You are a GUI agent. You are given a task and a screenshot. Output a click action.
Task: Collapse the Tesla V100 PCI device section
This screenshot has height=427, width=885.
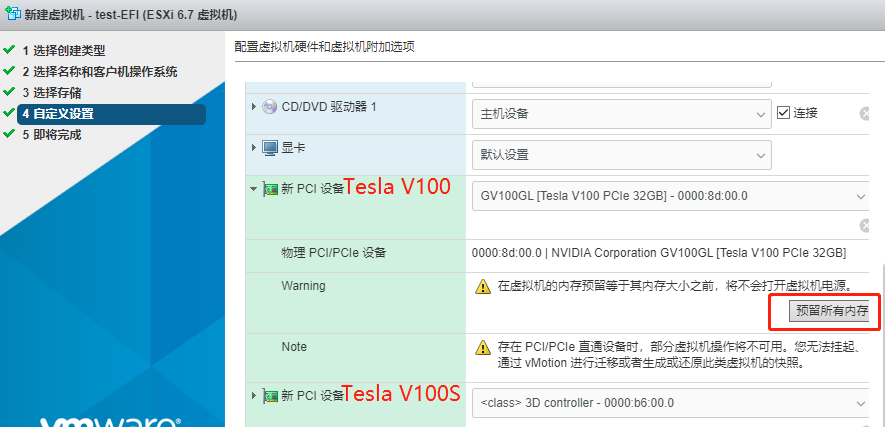(x=254, y=189)
